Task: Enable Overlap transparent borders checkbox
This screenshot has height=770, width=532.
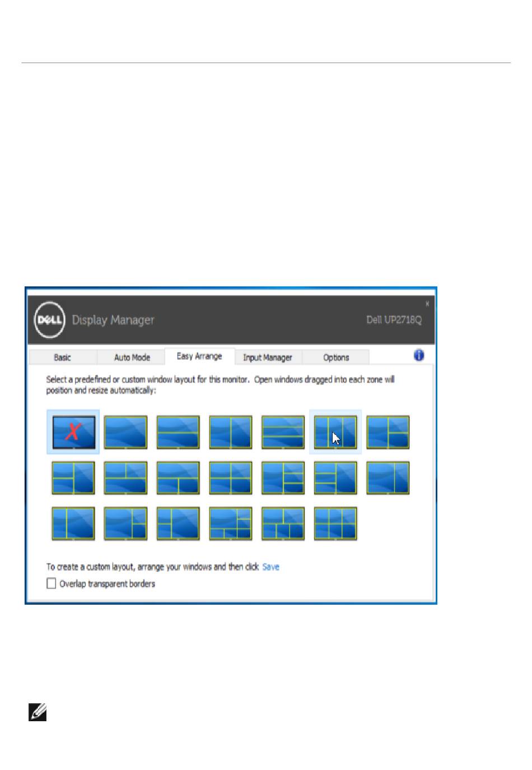Action: click(x=52, y=583)
